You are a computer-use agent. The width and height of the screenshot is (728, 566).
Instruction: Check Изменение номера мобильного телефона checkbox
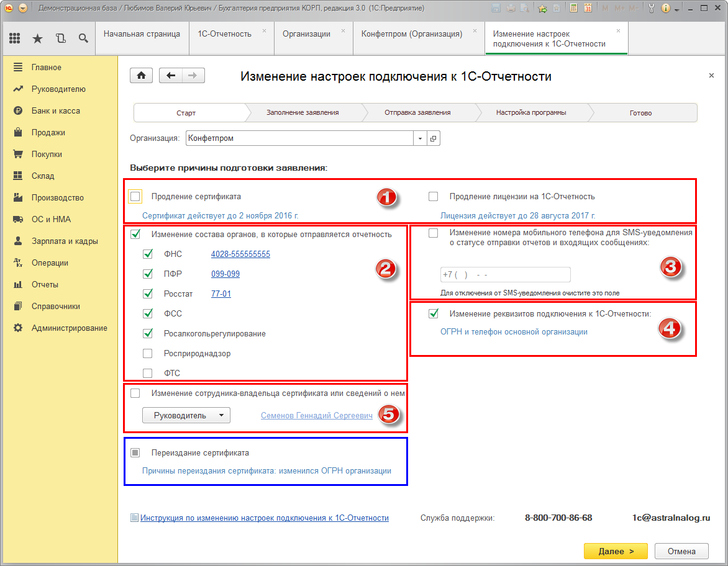pos(433,233)
